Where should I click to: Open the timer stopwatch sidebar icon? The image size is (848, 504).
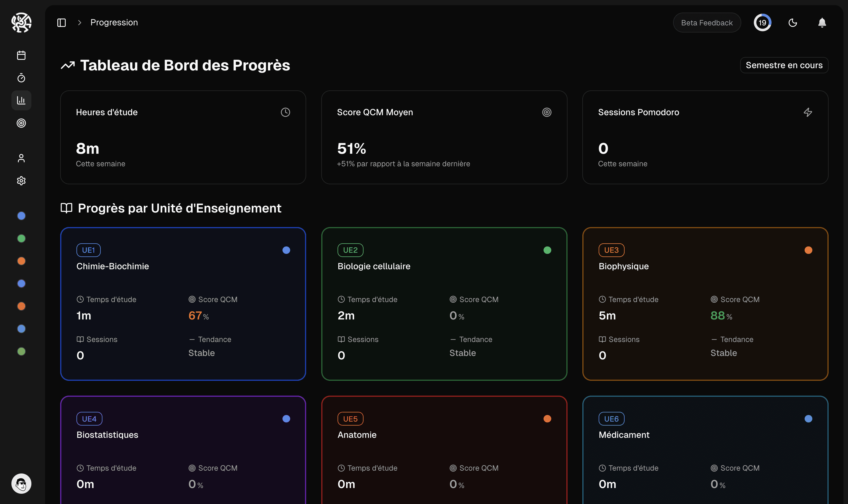[21, 78]
